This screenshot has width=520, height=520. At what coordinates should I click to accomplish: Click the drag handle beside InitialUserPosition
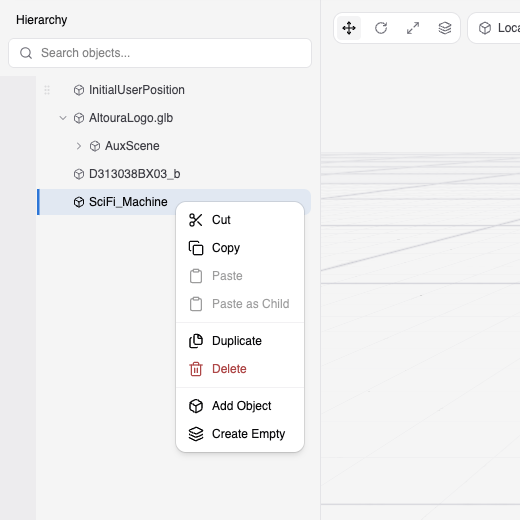click(47, 90)
